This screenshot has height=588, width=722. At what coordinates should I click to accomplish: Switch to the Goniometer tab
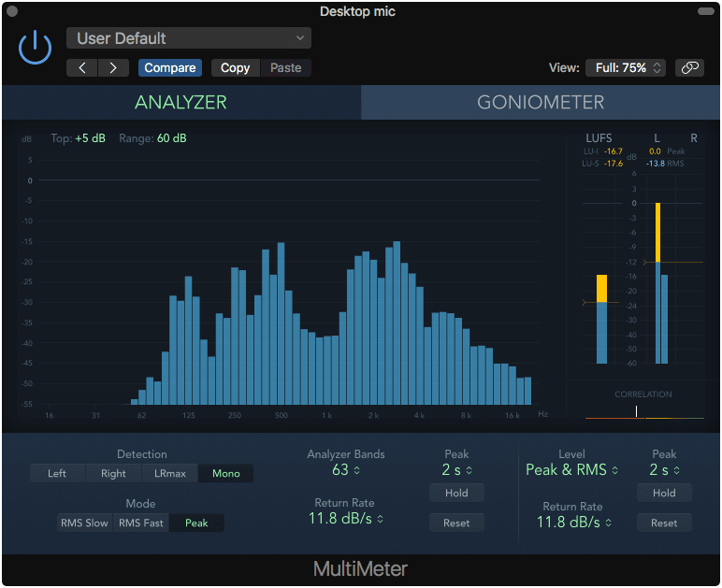point(541,102)
